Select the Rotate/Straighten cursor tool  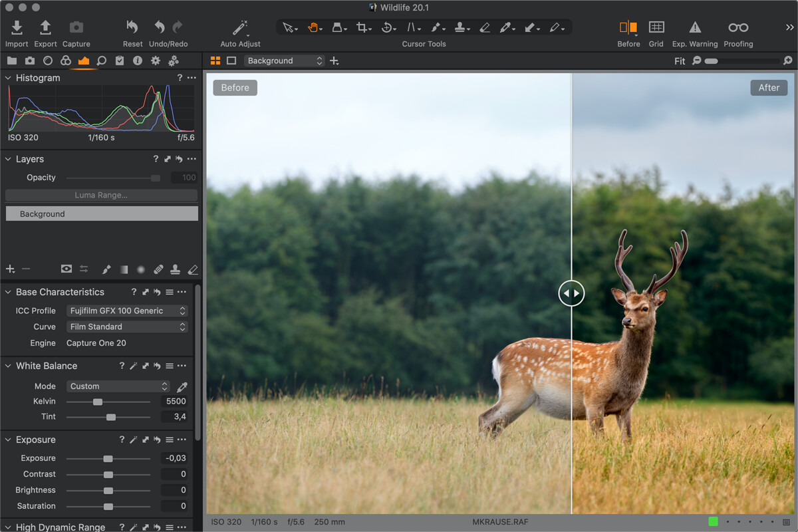click(x=388, y=27)
